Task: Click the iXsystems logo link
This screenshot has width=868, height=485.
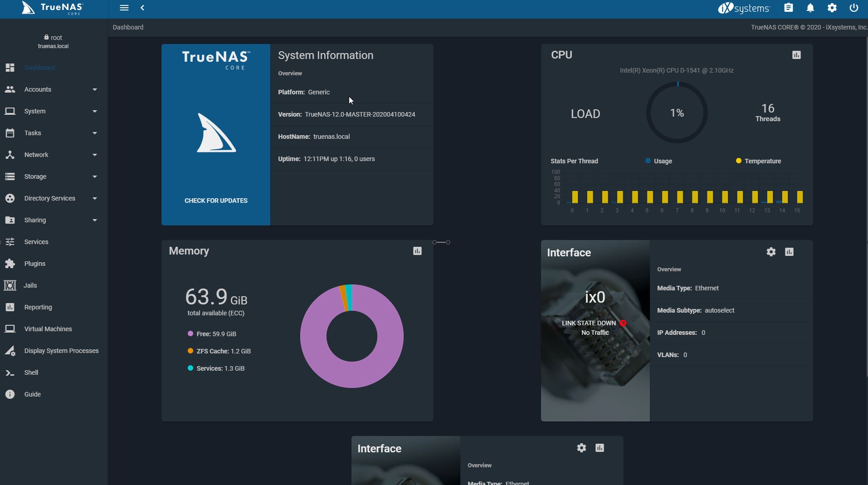Action: pyautogui.click(x=744, y=8)
